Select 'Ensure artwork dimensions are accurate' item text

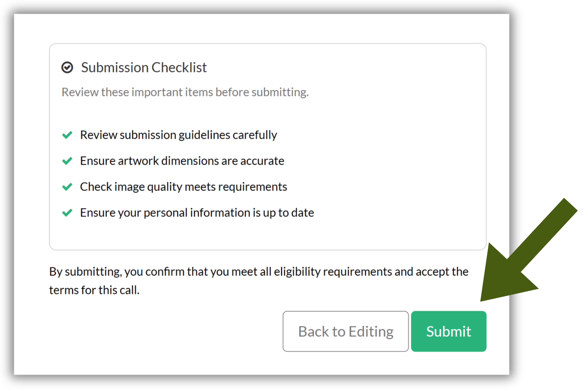coord(182,161)
